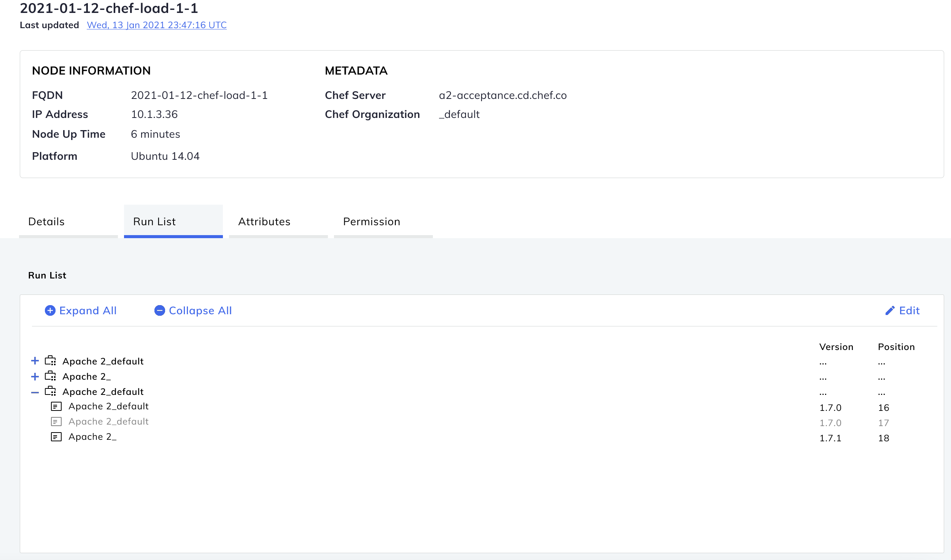This screenshot has height=560, width=951.
Task: Select child recipe Apache 2_ version 1.7.1
Action: (x=92, y=437)
